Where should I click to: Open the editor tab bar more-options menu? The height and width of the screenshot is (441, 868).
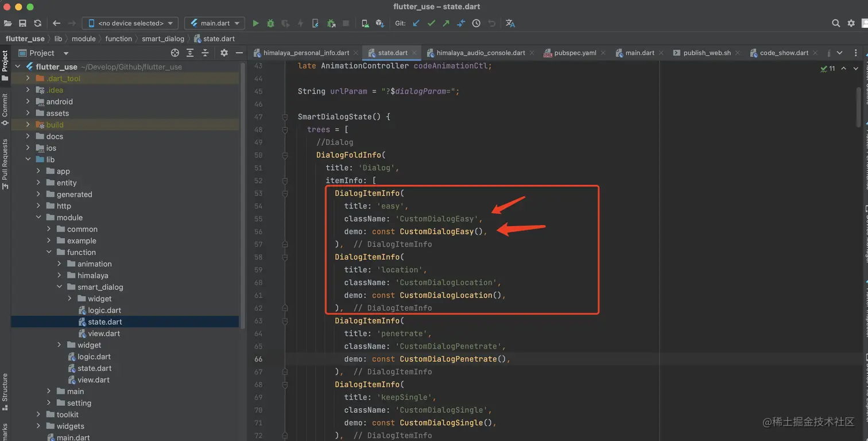855,53
